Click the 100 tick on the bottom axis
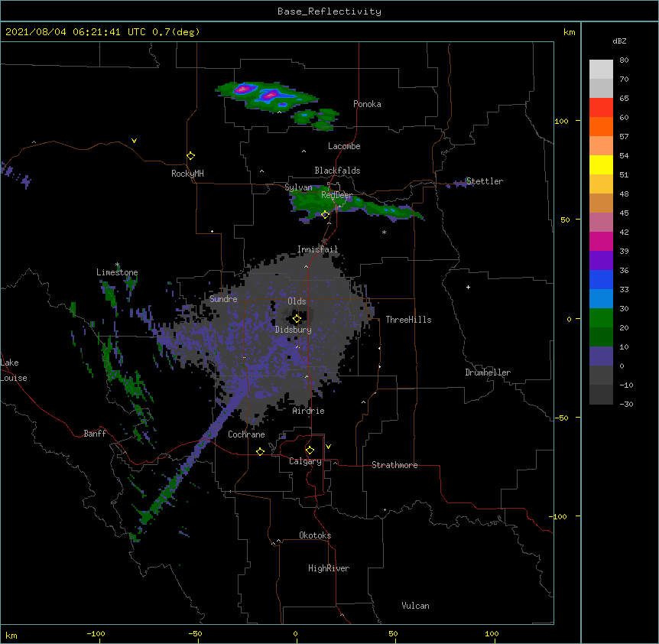This screenshot has height=644, width=659. pos(492,634)
